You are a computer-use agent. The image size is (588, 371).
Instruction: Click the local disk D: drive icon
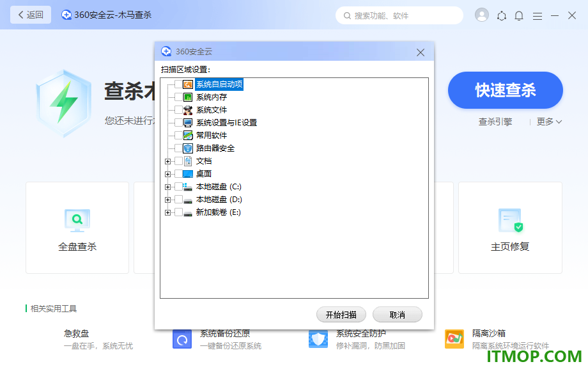click(188, 201)
